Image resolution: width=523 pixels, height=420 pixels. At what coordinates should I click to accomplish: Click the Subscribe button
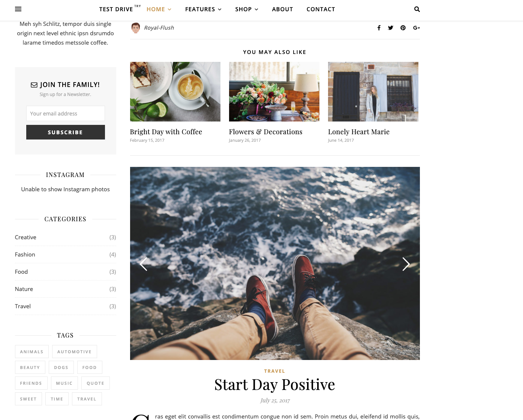coord(66,132)
